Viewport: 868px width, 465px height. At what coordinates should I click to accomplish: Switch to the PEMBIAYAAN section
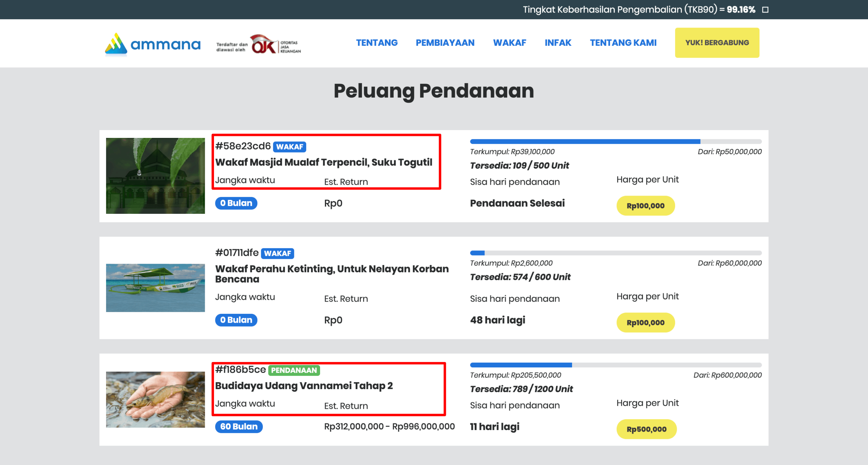(x=445, y=43)
